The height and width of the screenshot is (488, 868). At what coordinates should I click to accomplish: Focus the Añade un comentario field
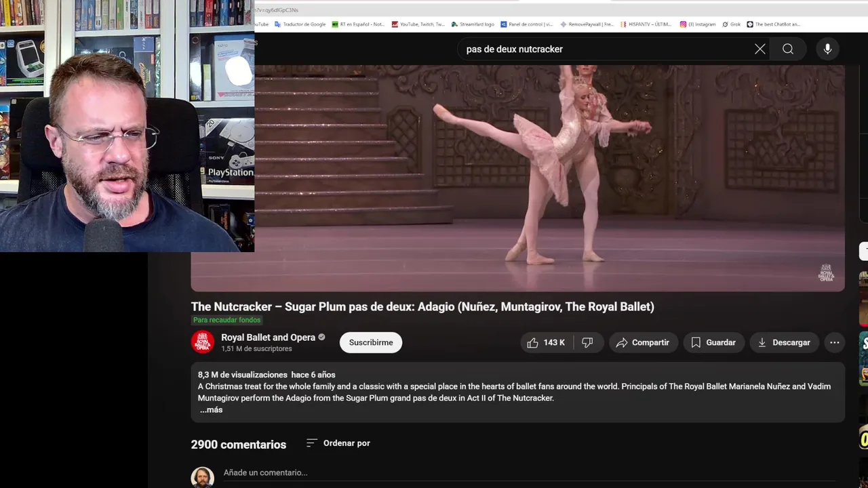[x=529, y=472]
